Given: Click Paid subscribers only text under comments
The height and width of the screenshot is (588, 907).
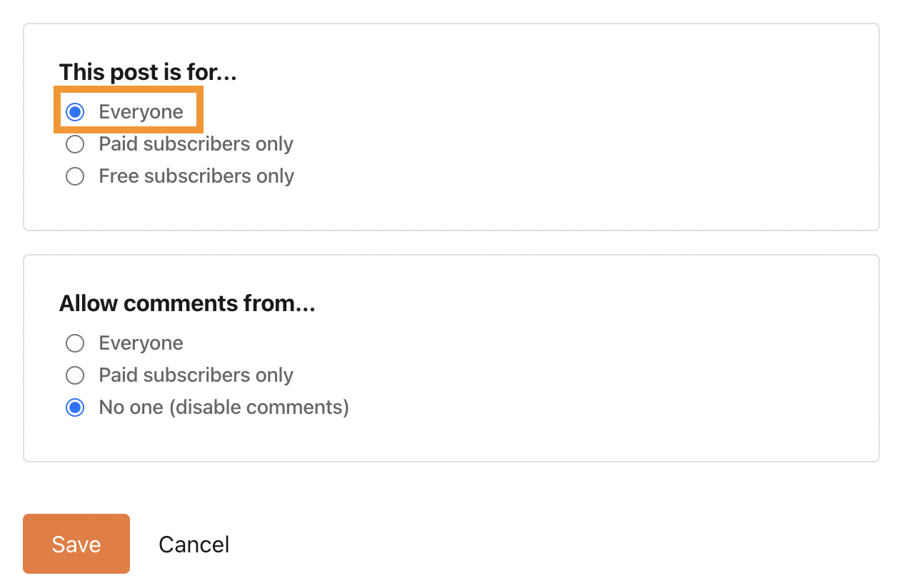Looking at the screenshot, I should tap(196, 375).
